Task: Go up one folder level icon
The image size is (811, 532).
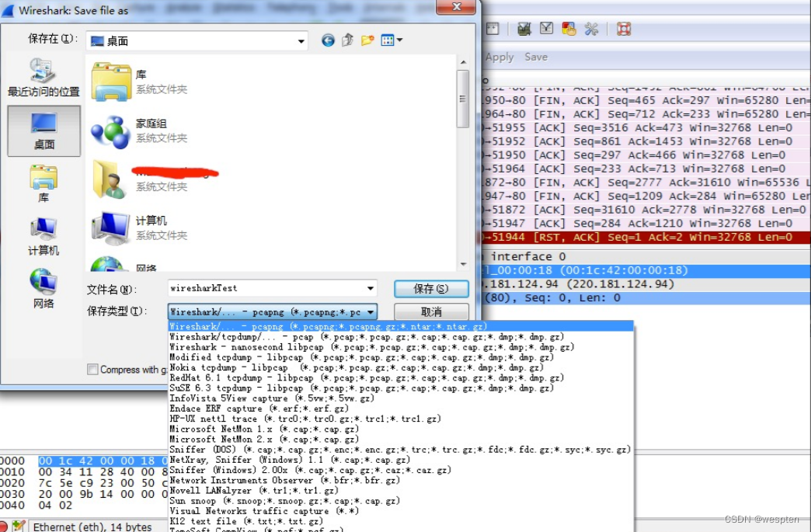Action: point(347,40)
